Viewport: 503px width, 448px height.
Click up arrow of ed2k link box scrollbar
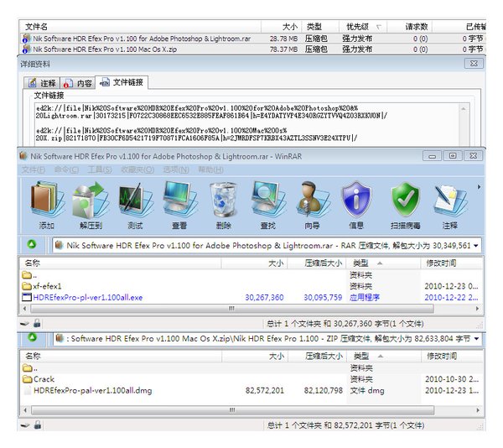(464, 109)
